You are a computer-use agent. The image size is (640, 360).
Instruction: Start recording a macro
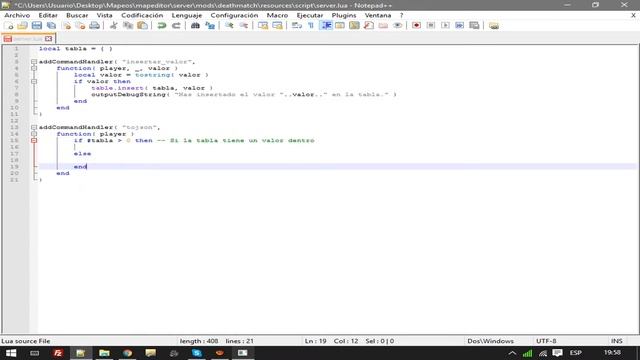click(x=416, y=26)
